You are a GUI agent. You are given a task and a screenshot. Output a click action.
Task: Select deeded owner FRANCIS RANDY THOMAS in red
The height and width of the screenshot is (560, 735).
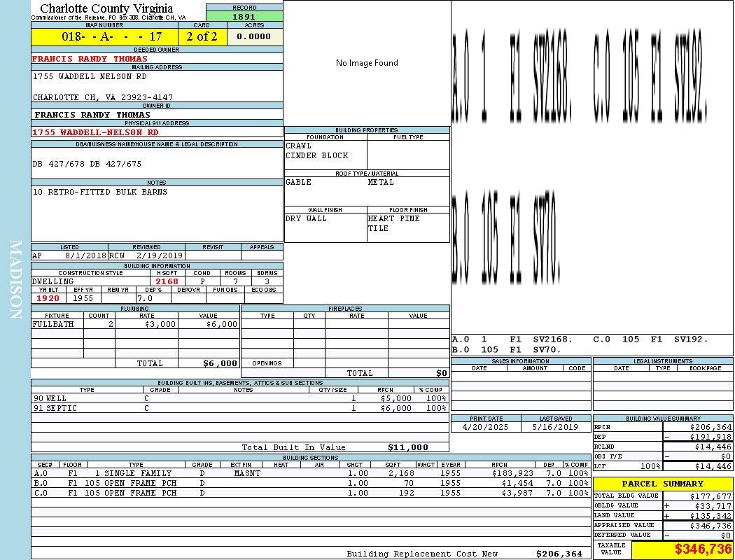[x=90, y=59]
